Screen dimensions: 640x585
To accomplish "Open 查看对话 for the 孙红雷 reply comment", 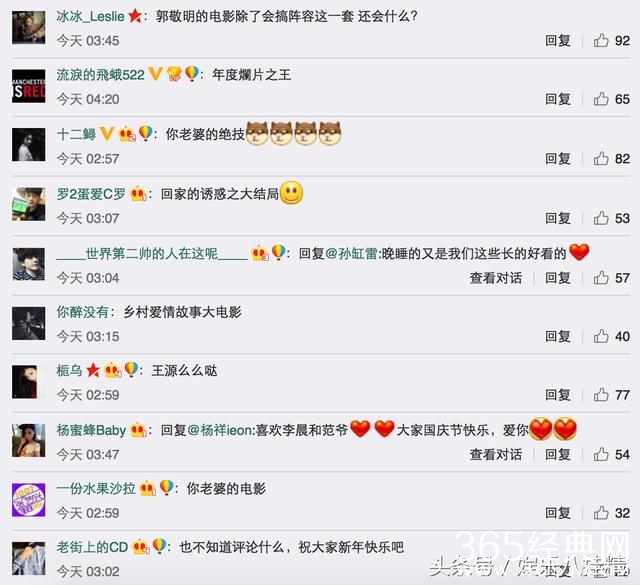I will pyautogui.click(x=496, y=278).
